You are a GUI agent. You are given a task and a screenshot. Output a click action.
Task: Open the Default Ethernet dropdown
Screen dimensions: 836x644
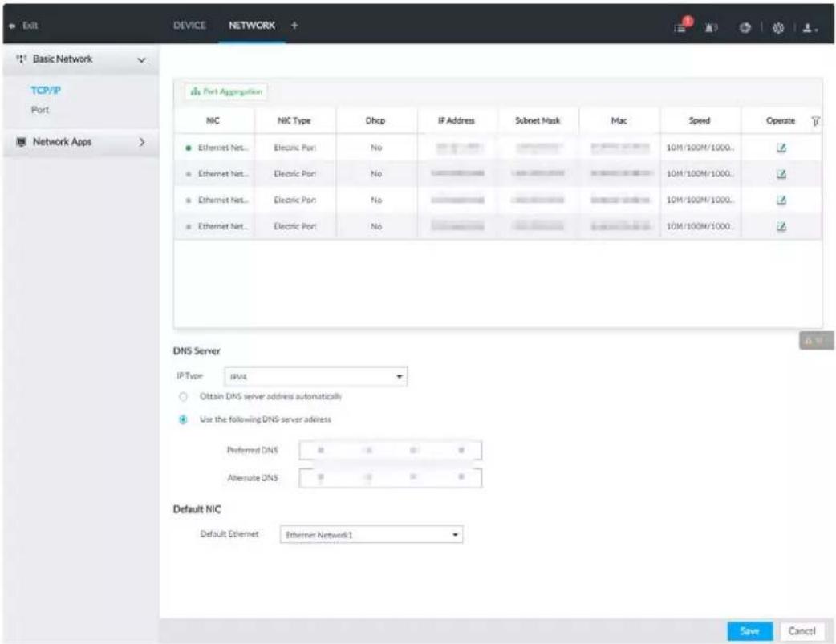[371, 534]
